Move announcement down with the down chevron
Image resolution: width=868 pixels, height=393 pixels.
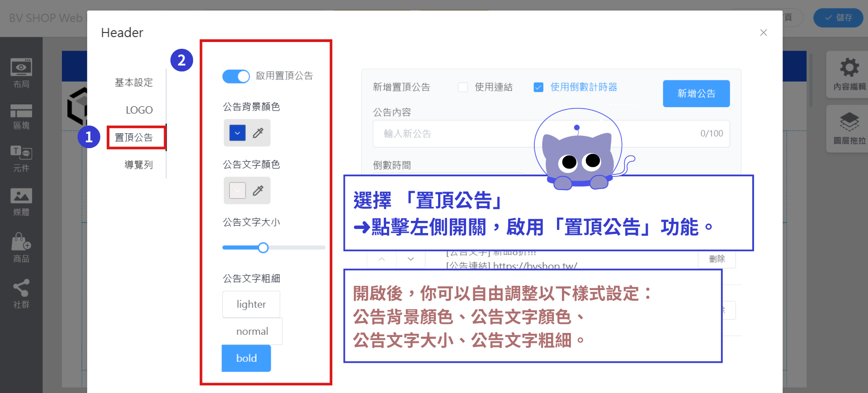pyautogui.click(x=410, y=259)
